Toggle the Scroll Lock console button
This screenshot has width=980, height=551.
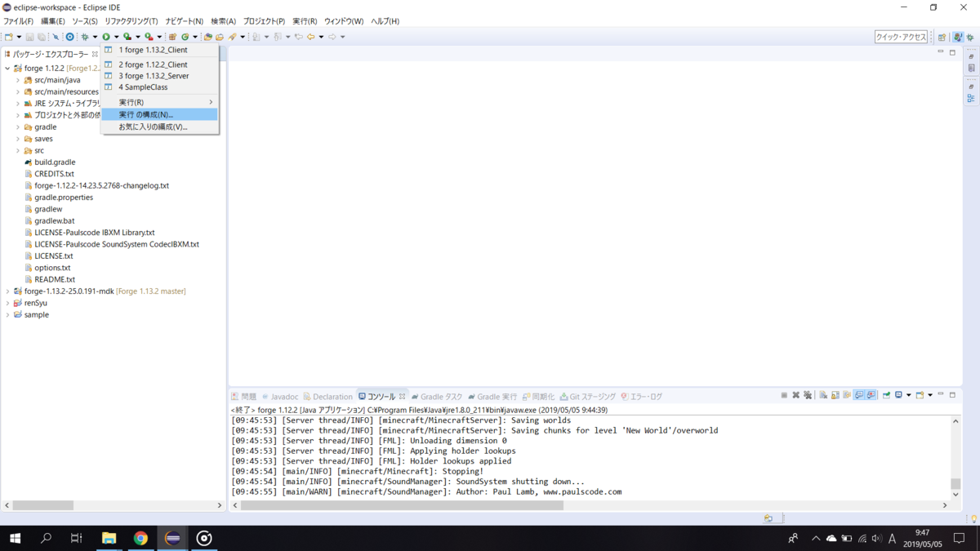(835, 395)
